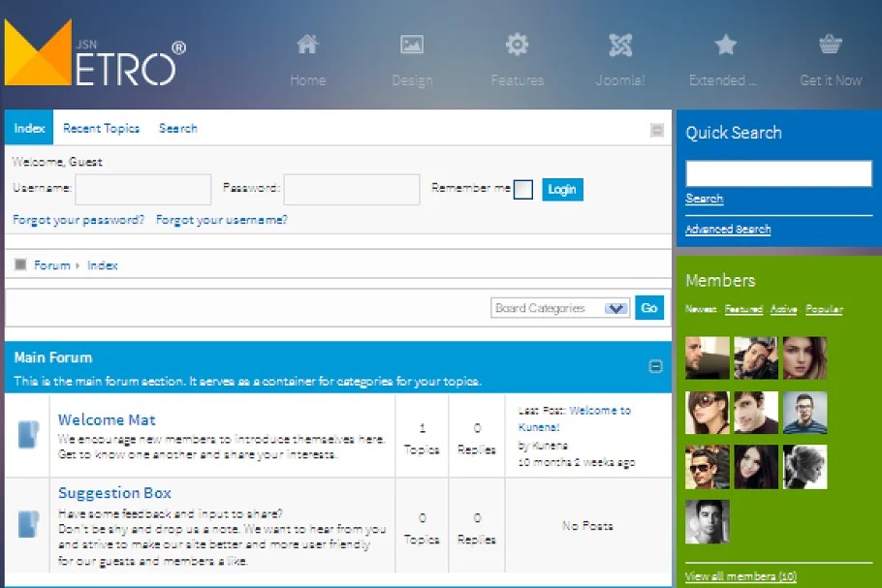The width and height of the screenshot is (882, 588).
Task: Collapse the login panel at top right
Action: pyautogui.click(x=657, y=130)
